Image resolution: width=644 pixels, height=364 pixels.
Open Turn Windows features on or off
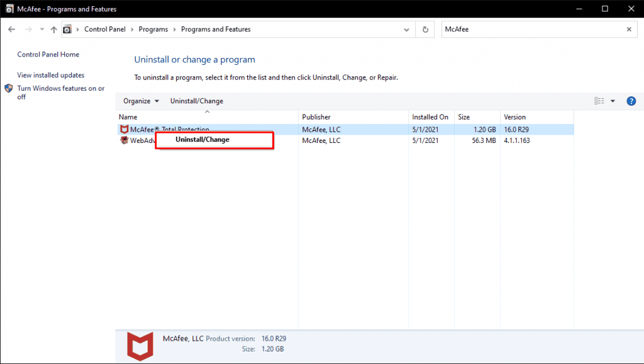61,93
